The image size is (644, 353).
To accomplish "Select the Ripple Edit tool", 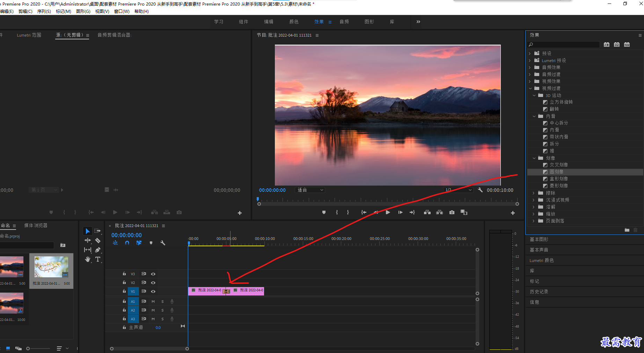I will point(88,240).
